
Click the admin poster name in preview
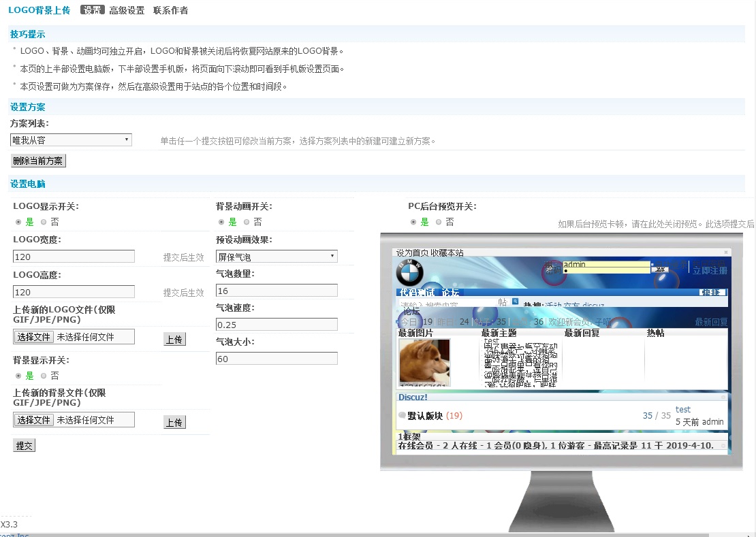tap(712, 422)
